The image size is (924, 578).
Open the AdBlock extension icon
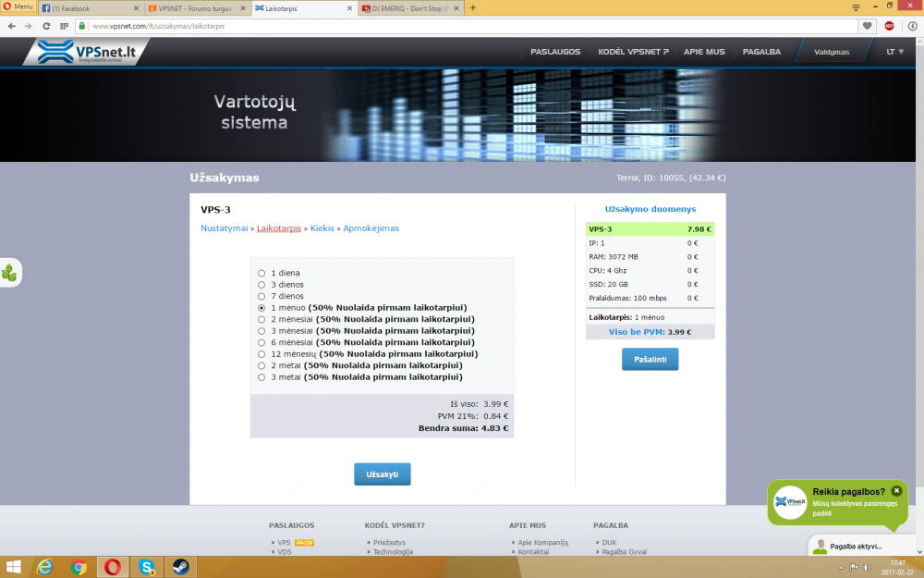point(889,26)
